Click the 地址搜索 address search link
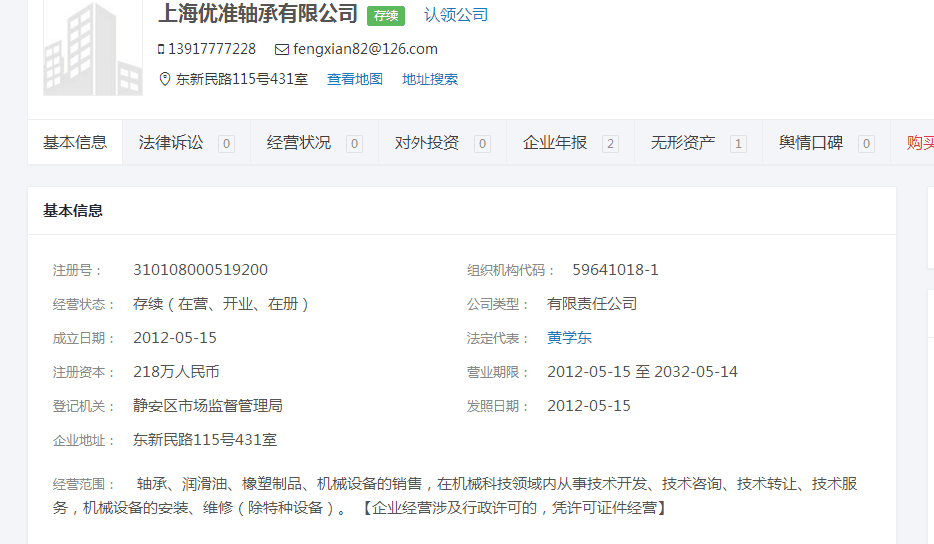The width and height of the screenshot is (934, 544). (430, 79)
